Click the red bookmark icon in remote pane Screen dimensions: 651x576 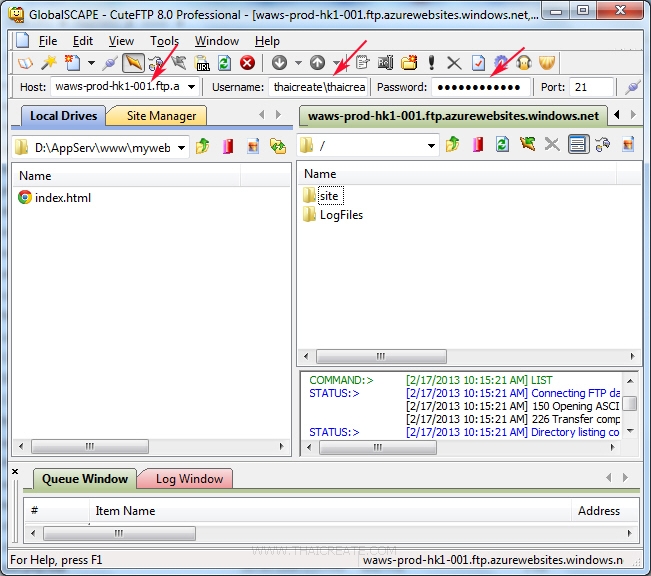pos(478,145)
